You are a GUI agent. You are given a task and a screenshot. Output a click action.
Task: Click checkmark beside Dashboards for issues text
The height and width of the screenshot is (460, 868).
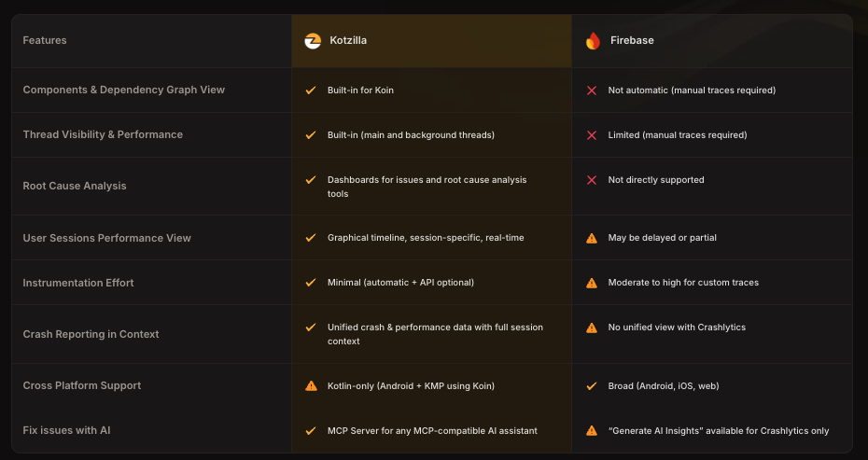pos(311,179)
